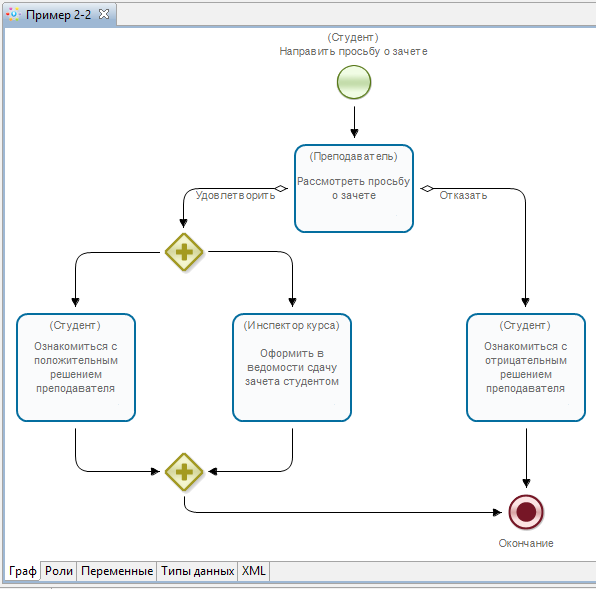
Task: Switch to the Типы данных tab
Action: pos(197,571)
